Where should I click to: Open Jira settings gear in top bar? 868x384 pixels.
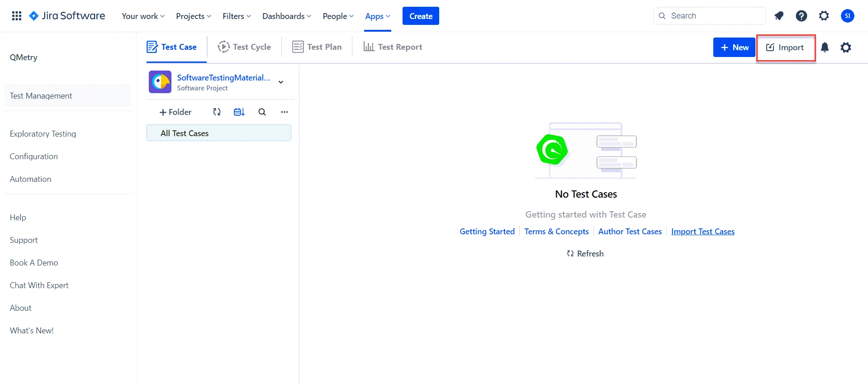pyautogui.click(x=824, y=16)
